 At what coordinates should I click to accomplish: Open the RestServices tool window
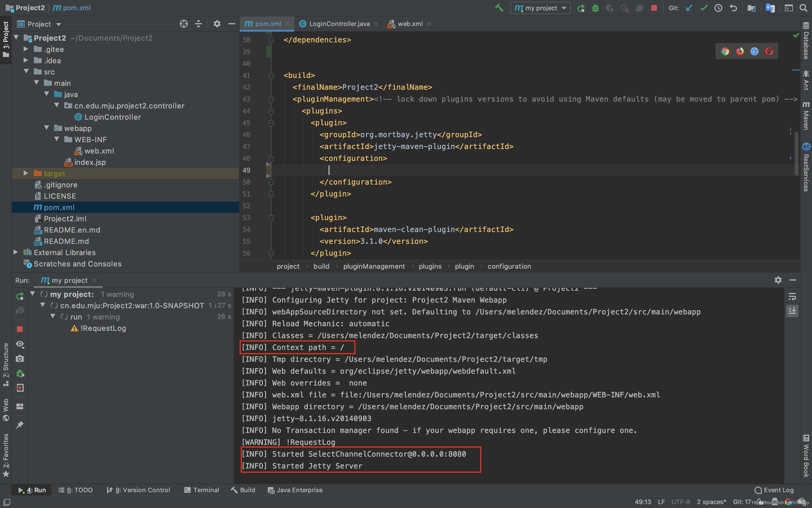pos(806,167)
